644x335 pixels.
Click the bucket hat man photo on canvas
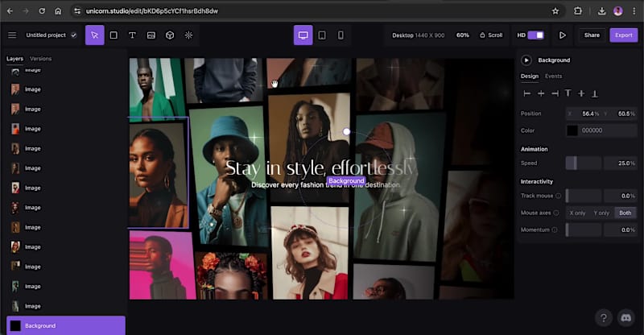tap(228, 176)
